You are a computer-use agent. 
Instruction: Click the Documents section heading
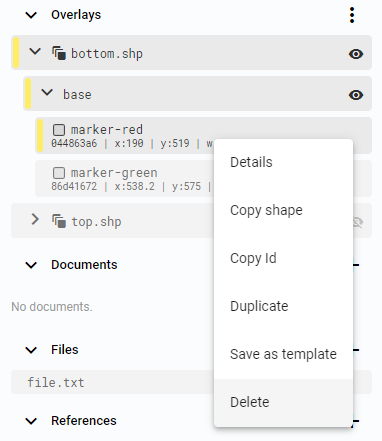[x=84, y=265]
